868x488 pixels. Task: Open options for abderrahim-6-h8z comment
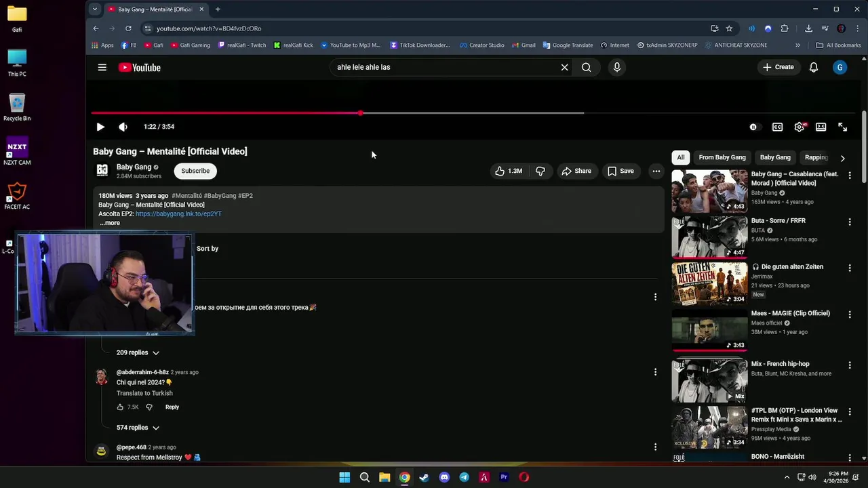655,371
